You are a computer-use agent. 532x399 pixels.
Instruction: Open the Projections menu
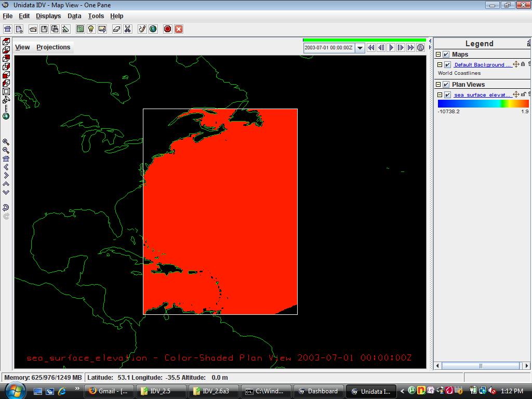53,47
